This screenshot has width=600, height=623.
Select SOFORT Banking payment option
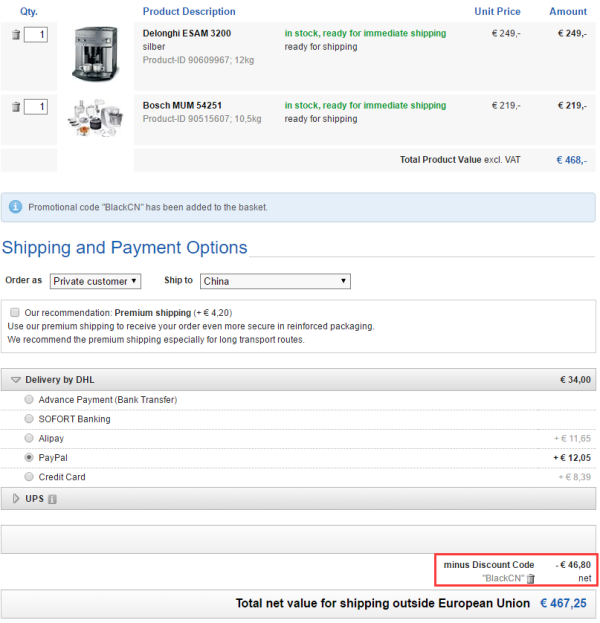(29, 418)
